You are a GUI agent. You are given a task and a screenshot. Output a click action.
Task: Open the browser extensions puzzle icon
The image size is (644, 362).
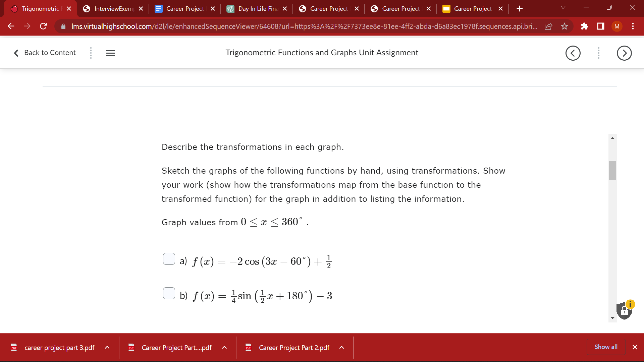coord(585,26)
